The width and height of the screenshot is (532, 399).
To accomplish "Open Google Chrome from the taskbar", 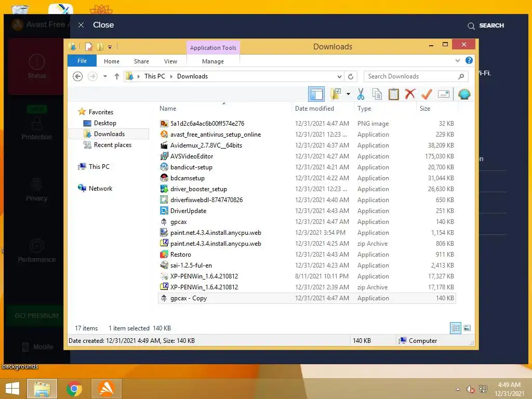I will point(74,389).
